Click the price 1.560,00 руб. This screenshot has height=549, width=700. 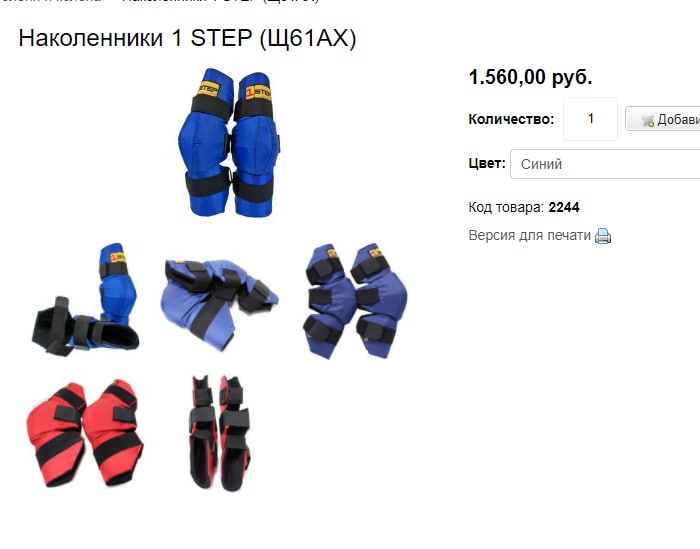point(530,77)
